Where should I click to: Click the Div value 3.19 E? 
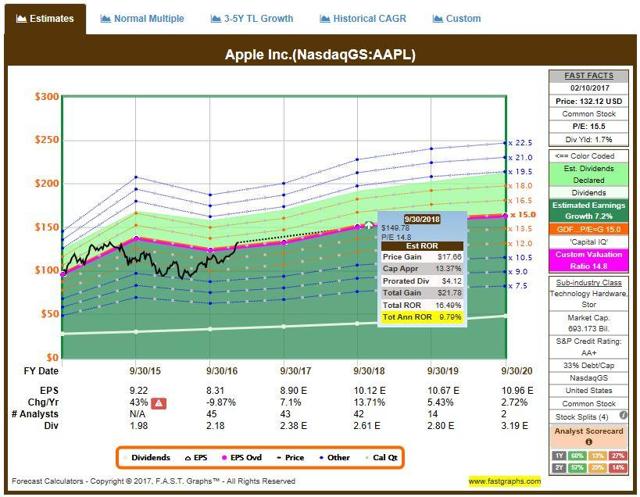point(514,426)
